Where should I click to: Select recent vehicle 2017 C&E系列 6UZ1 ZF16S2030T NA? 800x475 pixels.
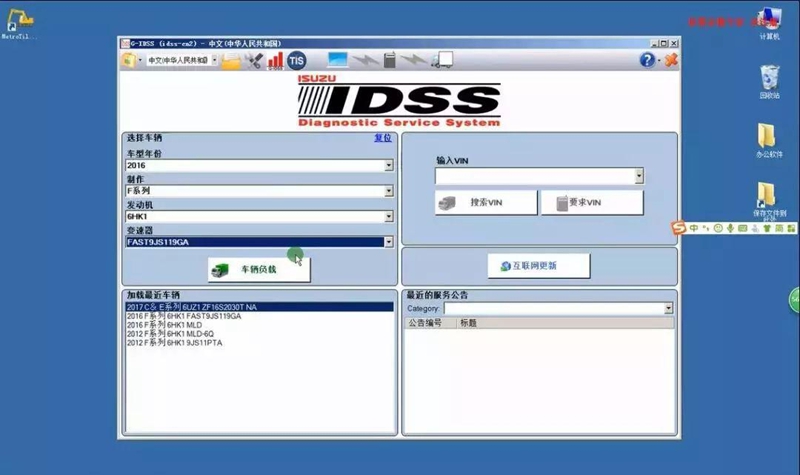259,307
